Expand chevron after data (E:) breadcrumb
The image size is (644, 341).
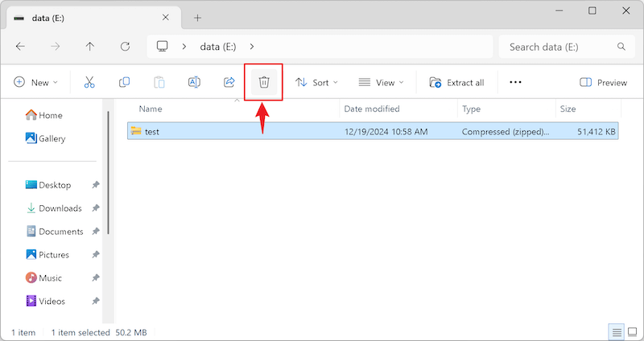pyautogui.click(x=252, y=47)
